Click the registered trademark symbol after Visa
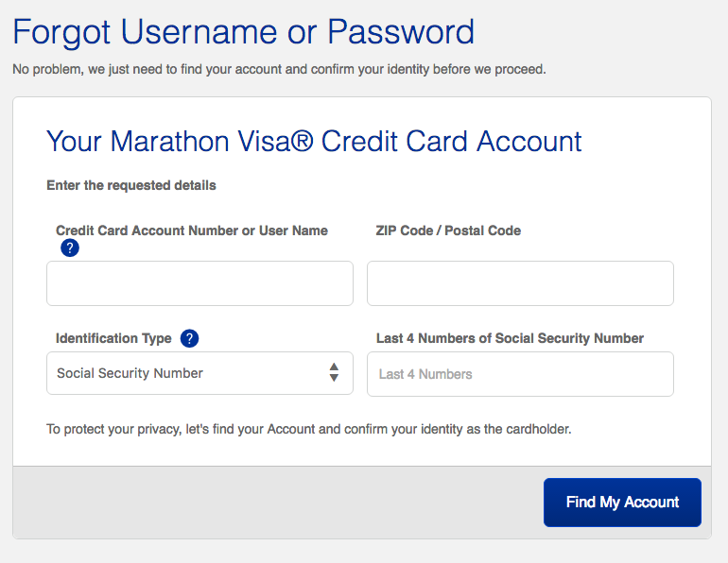Image resolution: width=728 pixels, height=563 pixels. [x=302, y=141]
